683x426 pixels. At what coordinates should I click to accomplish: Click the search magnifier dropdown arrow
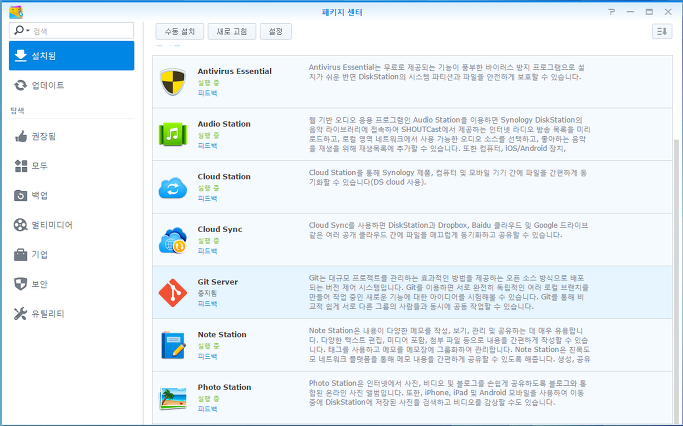(28, 30)
